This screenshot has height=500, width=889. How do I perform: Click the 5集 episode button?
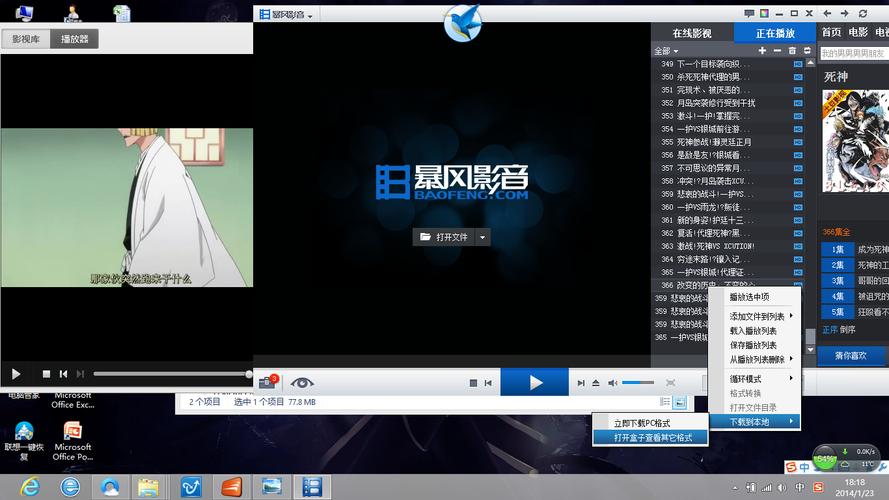coord(837,312)
